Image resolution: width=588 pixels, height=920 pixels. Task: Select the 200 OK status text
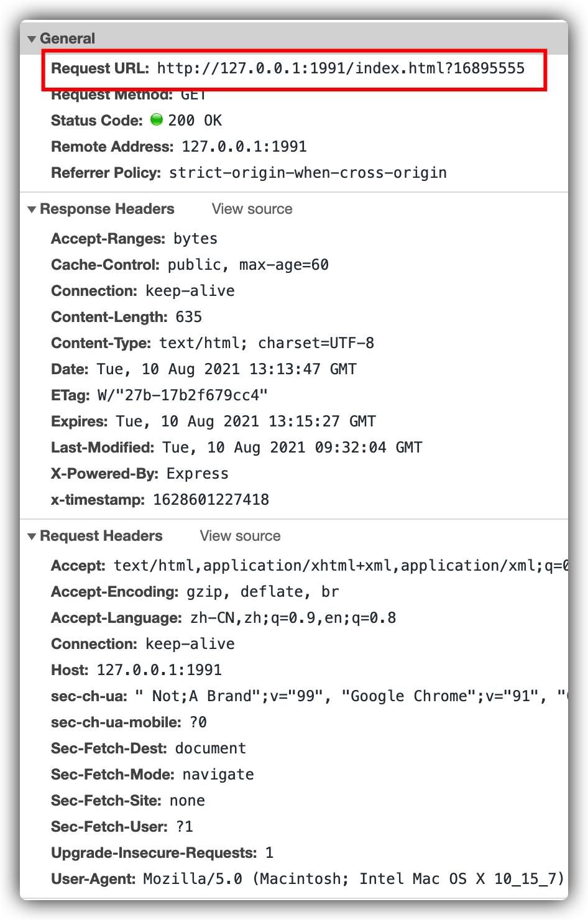click(x=195, y=121)
